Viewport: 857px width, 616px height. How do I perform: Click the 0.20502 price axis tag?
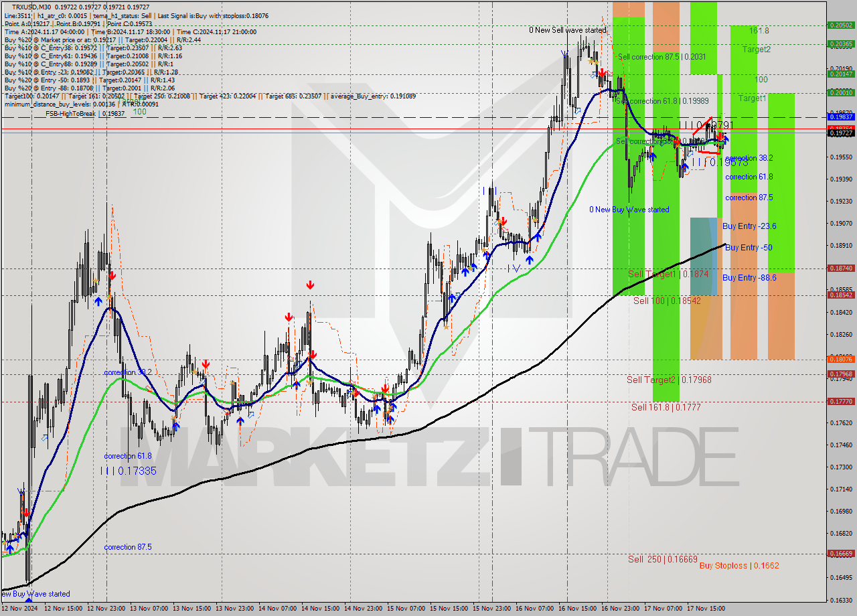[x=840, y=25]
